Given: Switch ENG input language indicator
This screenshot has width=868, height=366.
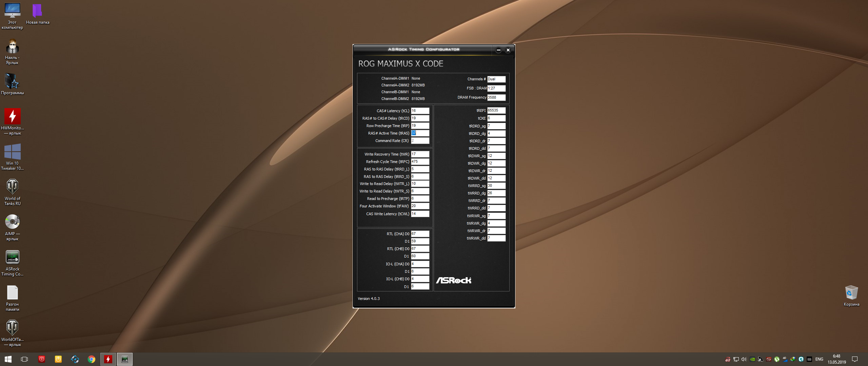Looking at the screenshot, I should [819, 359].
